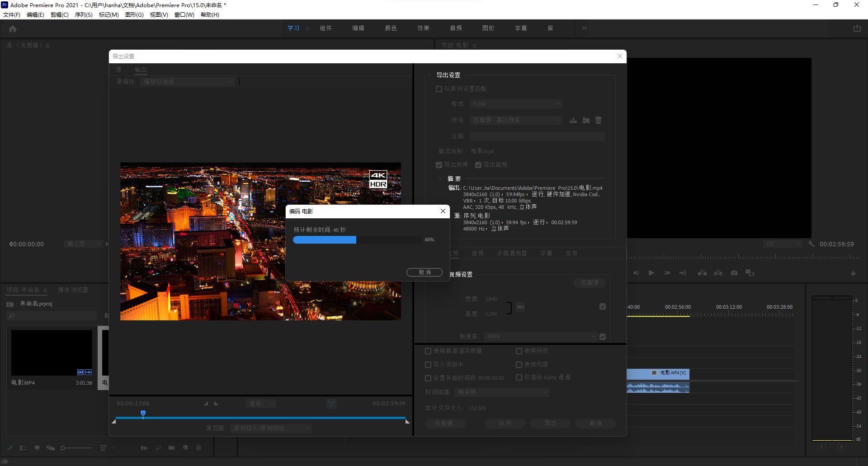Screen dimensions: 868x466
Task: Open the 格式 H.264 dropdown
Action: (515, 104)
